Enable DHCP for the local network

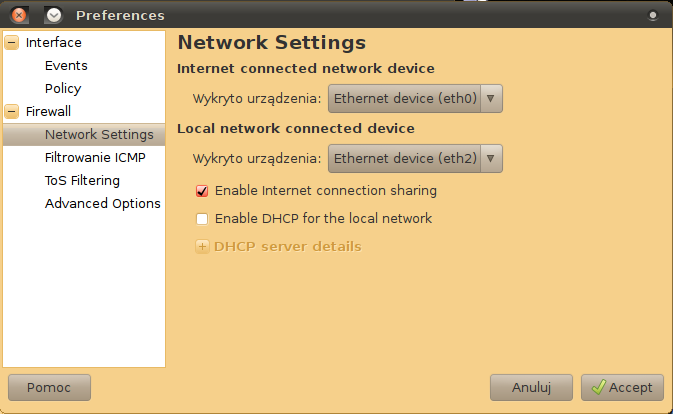click(202, 218)
